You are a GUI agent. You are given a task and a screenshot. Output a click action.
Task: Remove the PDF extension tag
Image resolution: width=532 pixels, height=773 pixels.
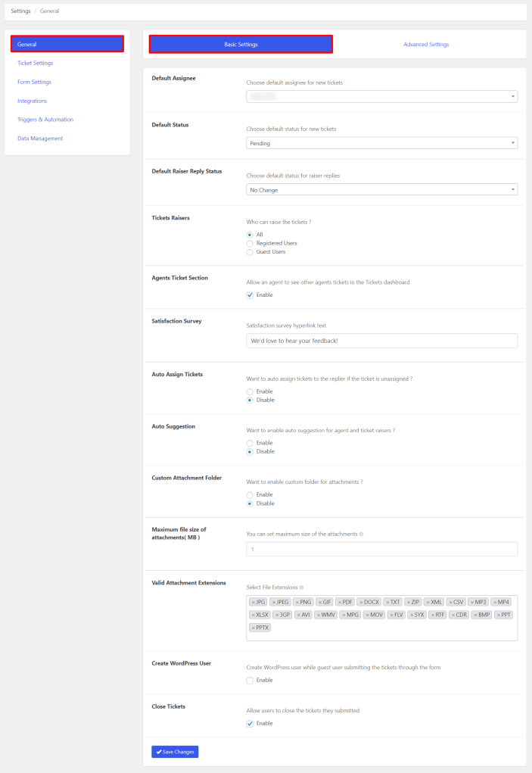pyautogui.click(x=339, y=601)
